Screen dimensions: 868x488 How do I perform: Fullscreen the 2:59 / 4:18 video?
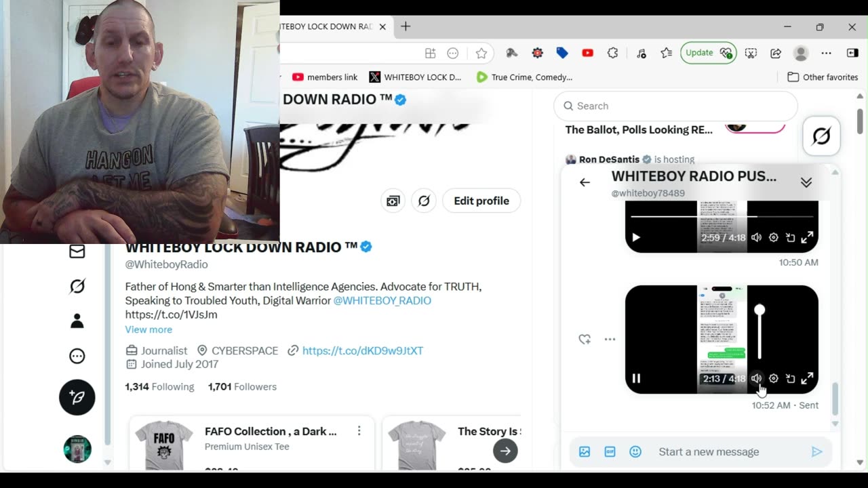point(807,237)
